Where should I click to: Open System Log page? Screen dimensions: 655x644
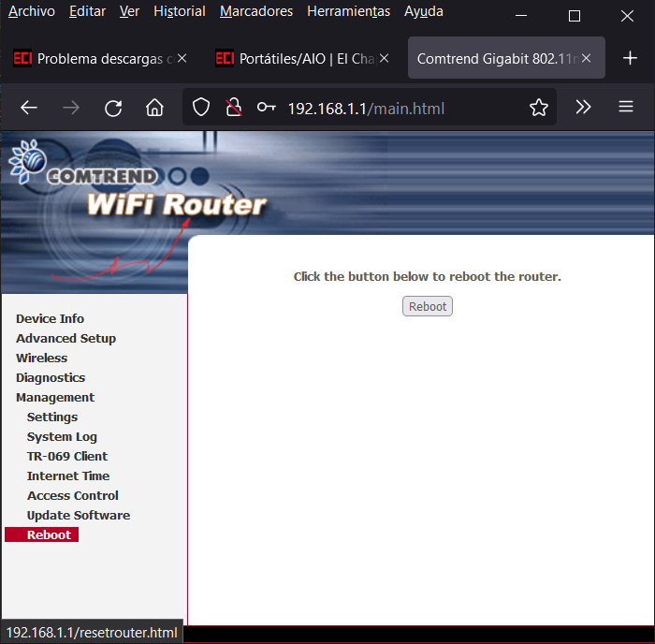click(62, 437)
